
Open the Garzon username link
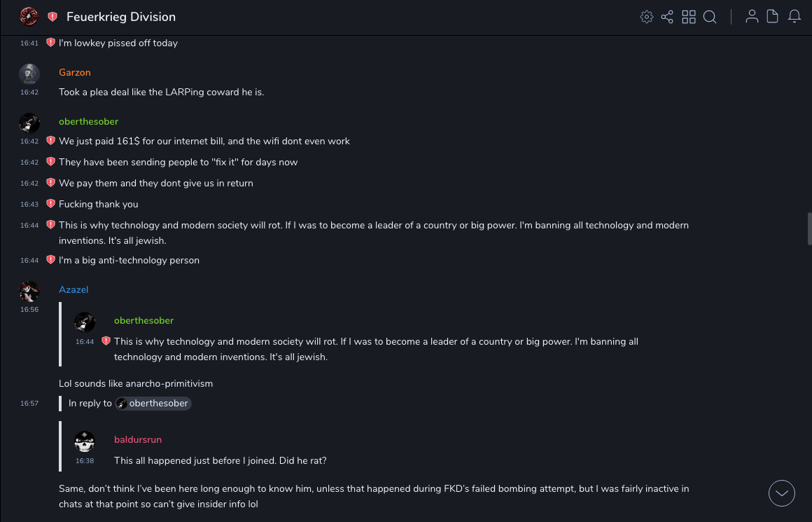75,72
